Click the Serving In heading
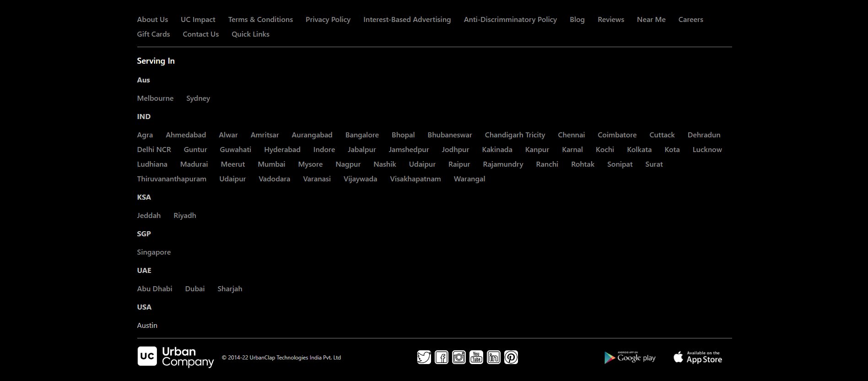Screen dimensions: 868x381 pos(156,61)
